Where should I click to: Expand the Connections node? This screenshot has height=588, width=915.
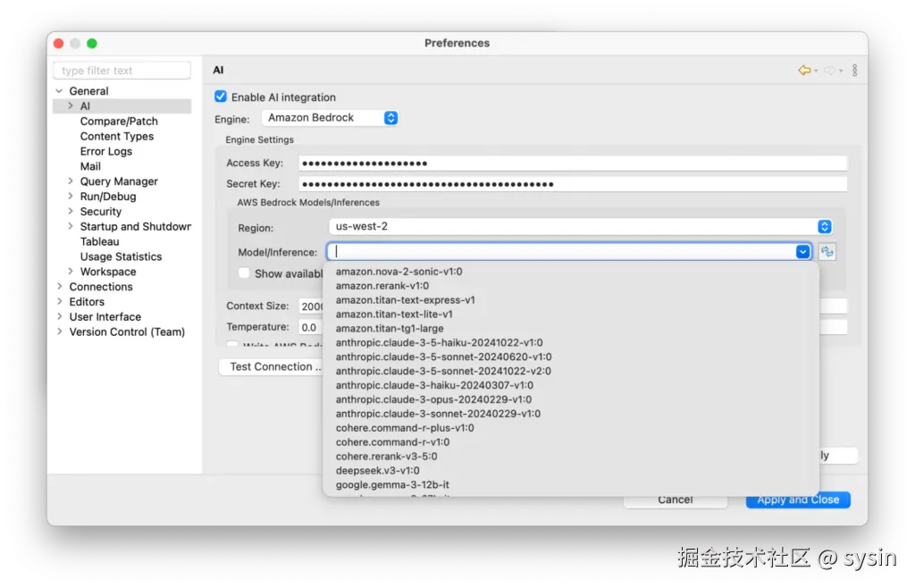[60, 287]
